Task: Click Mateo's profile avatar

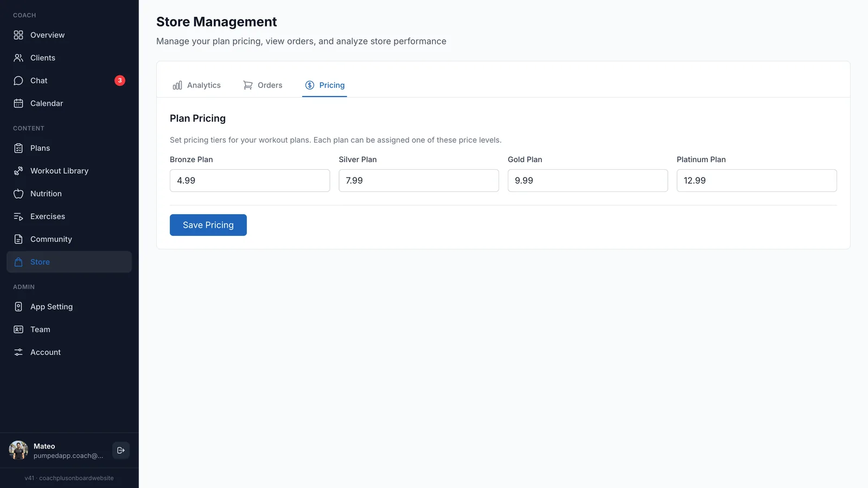Action: click(x=18, y=451)
